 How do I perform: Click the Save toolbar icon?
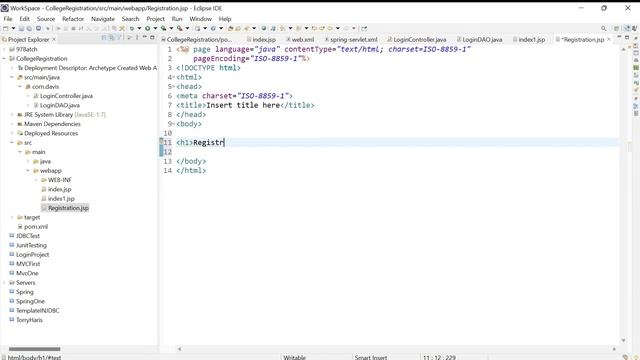pos(22,28)
